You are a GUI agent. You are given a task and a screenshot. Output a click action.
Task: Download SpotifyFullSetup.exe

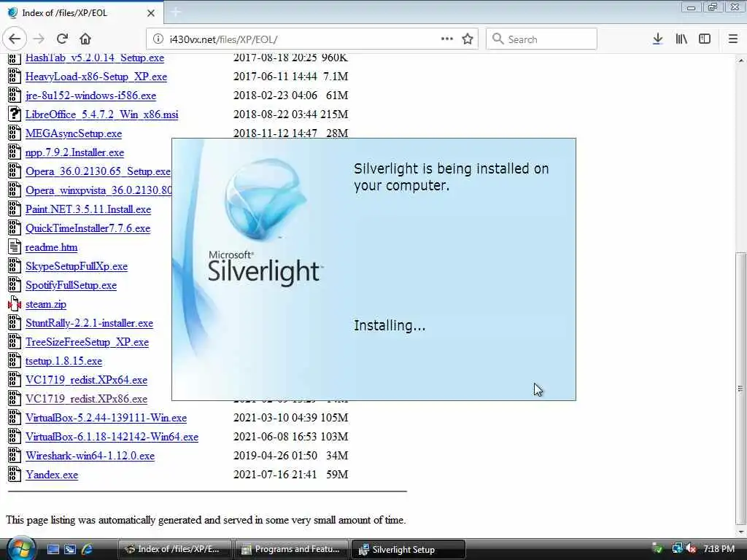tap(71, 285)
